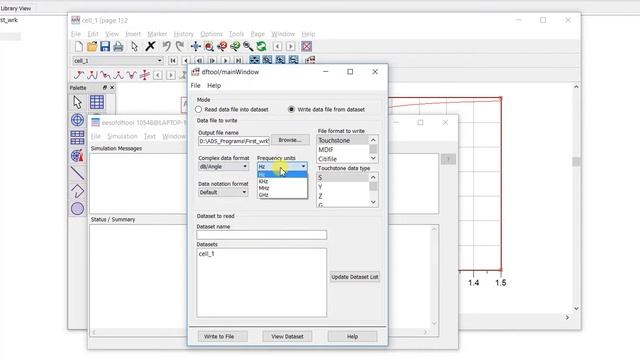
Task: Open the History menu in cell_1 window
Action: tap(184, 34)
